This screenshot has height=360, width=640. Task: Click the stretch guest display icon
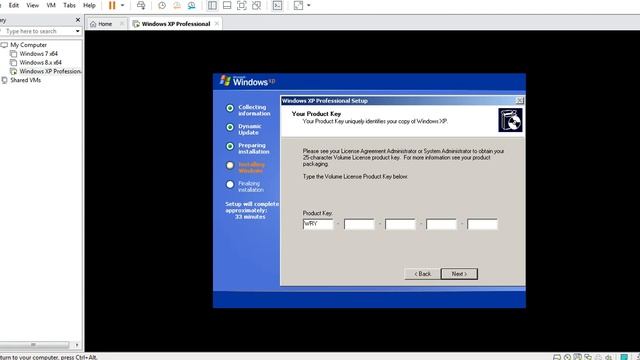[x=298, y=5]
